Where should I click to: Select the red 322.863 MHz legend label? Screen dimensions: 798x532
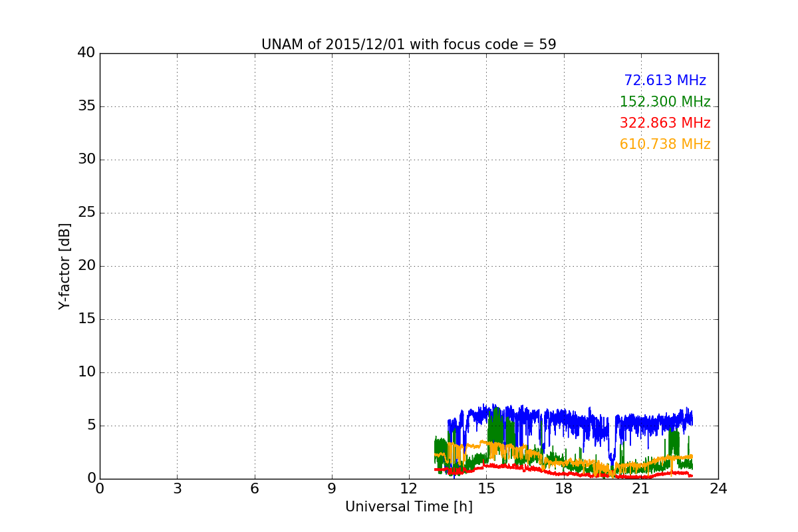pyautogui.click(x=665, y=123)
